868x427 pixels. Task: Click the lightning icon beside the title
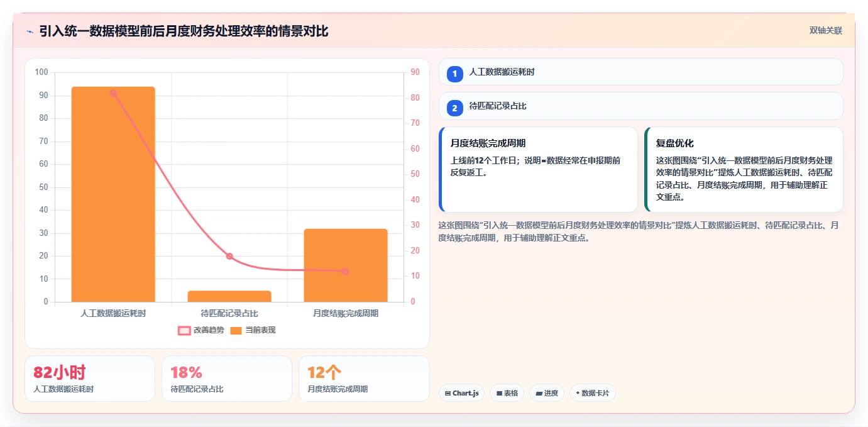click(x=30, y=31)
